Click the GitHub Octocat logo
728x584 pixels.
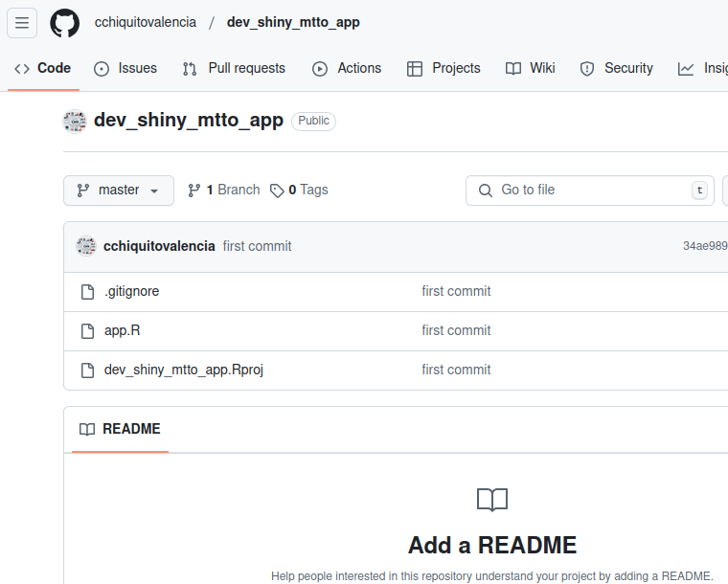pyautogui.click(x=64, y=23)
